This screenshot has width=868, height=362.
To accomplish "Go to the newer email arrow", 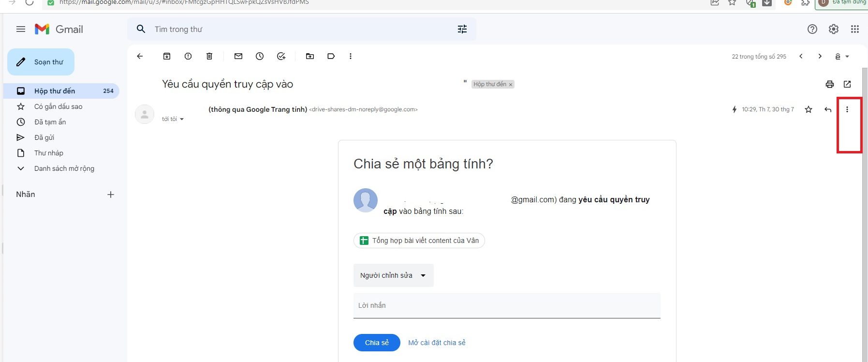I will pyautogui.click(x=801, y=56).
